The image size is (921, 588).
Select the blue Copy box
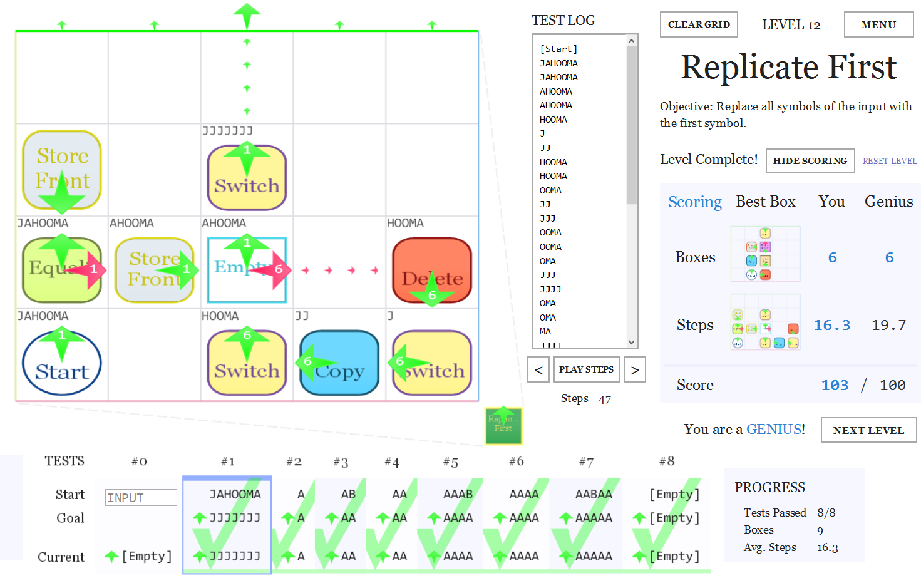[x=339, y=363]
